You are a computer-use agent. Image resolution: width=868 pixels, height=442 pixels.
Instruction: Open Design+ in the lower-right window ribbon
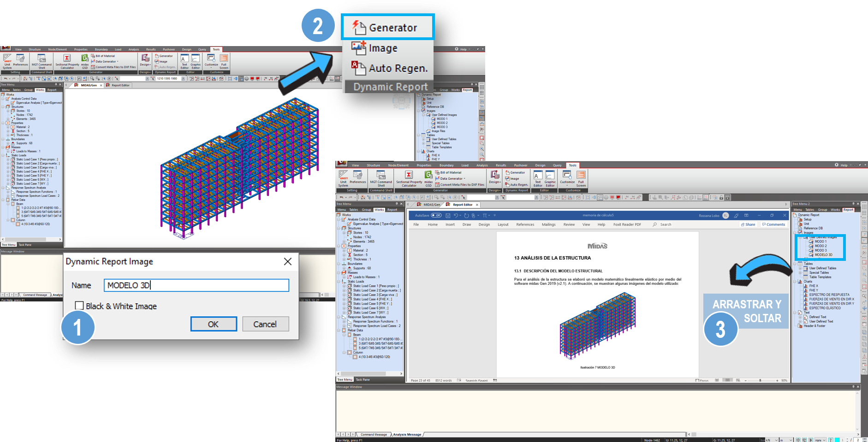pos(494,177)
